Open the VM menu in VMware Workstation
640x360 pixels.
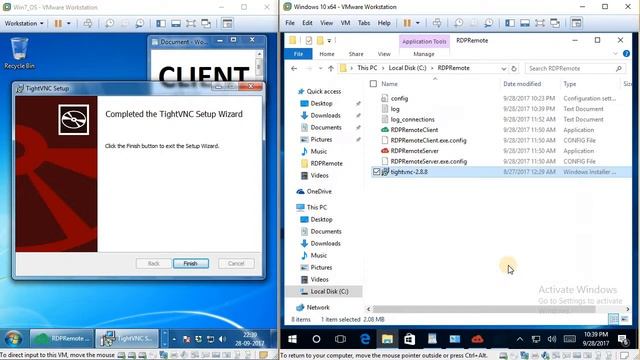(345, 23)
